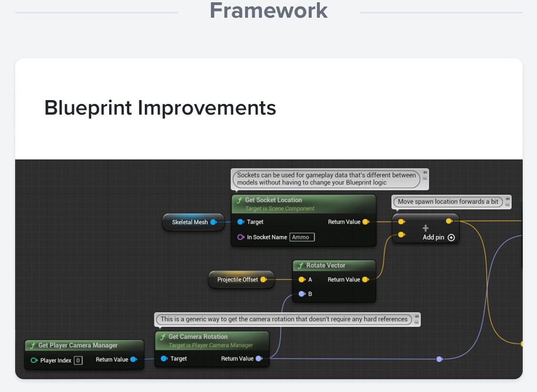Toggle pin on camera rotation comment bubble
Image resolution: width=537 pixels, height=392 pixels.
pos(416,317)
